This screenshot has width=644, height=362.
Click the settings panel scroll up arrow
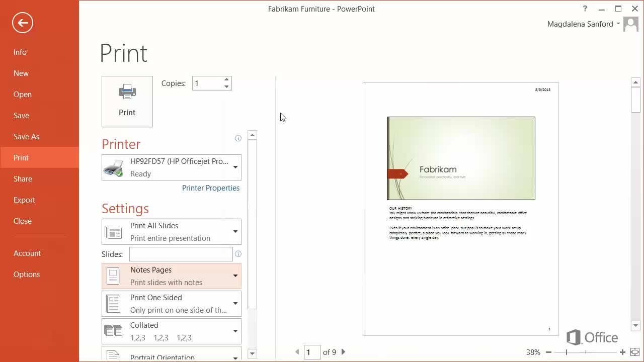pos(253,135)
